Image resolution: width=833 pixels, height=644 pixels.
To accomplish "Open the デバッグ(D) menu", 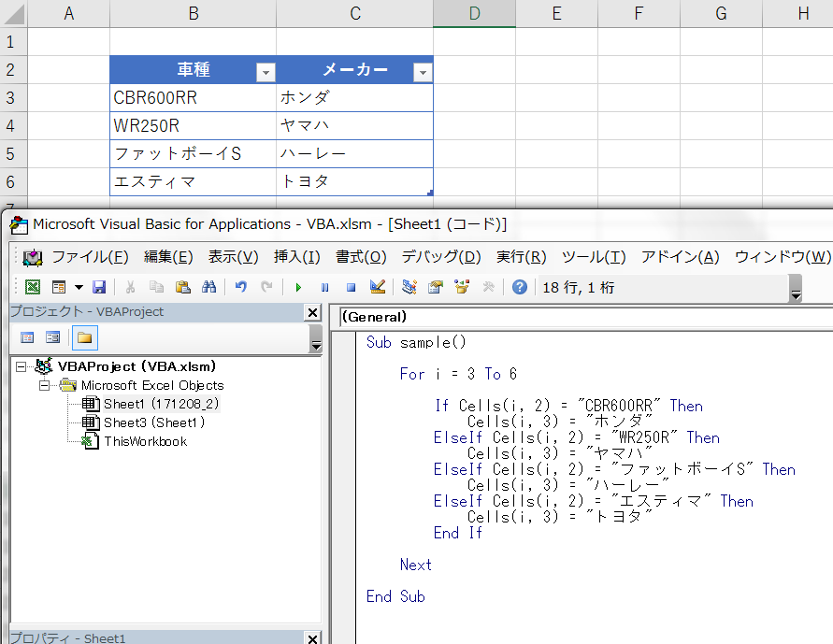I will coord(441,257).
